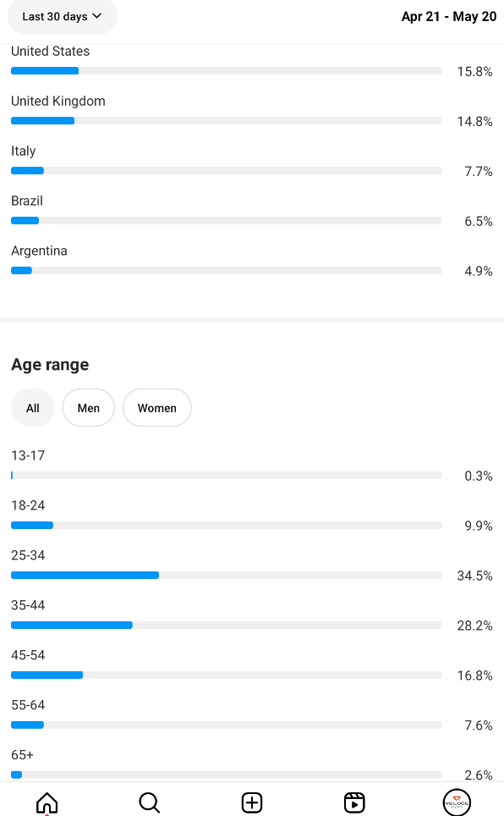Click the Italy country label
The height and width of the screenshot is (816, 504).
click(x=24, y=151)
